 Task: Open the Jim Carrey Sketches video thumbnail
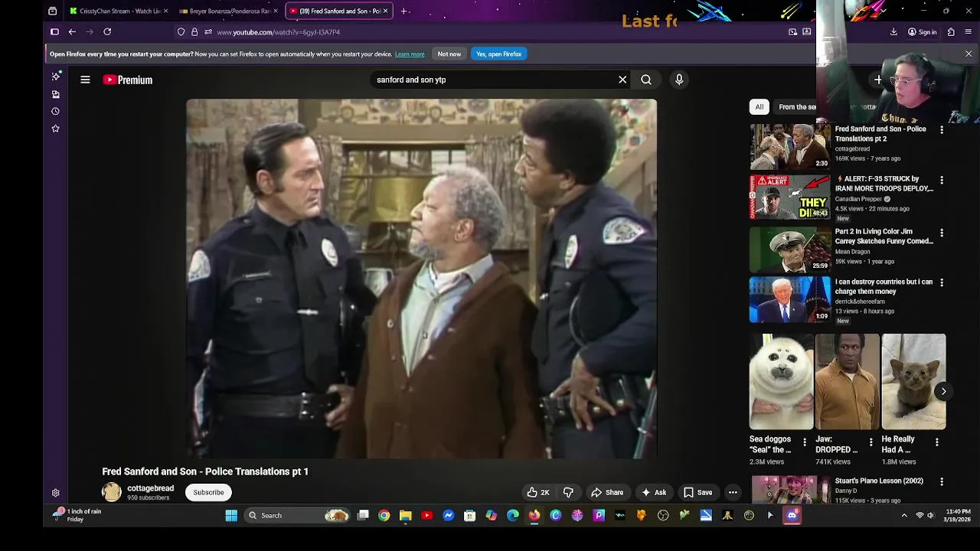(789, 249)
